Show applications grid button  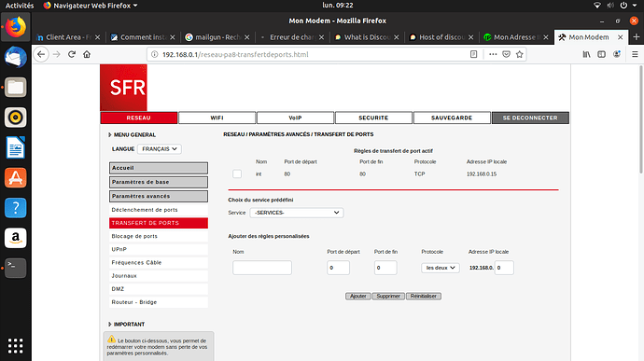click(x=16, y=346)
